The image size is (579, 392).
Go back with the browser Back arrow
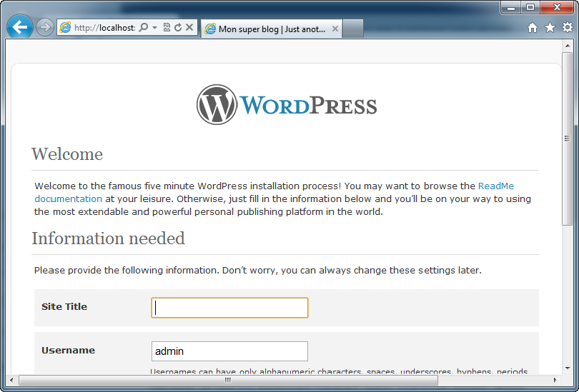(19, 27)
